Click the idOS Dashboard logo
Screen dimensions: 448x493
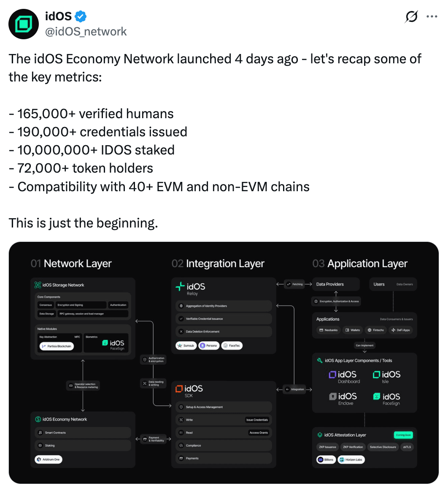point(343,377)
